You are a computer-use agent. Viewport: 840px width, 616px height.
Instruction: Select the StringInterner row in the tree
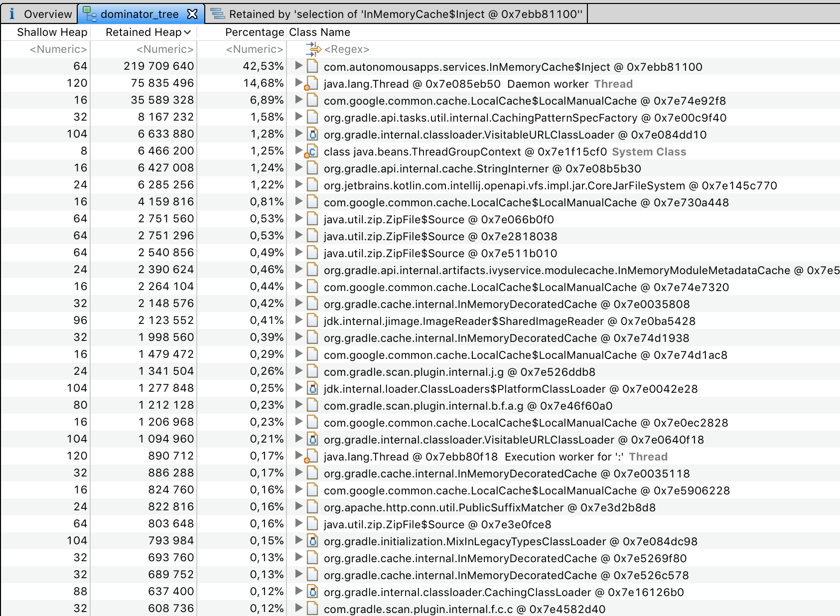coord(448,168)
